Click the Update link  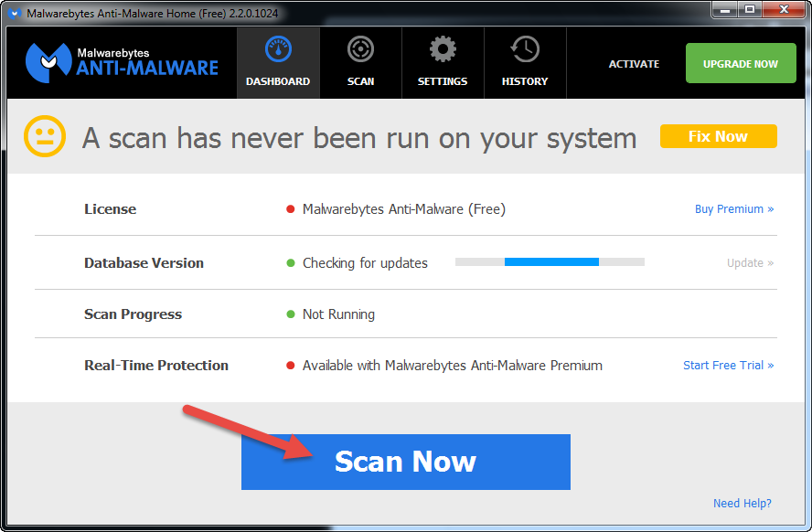(x=750, y=263)
